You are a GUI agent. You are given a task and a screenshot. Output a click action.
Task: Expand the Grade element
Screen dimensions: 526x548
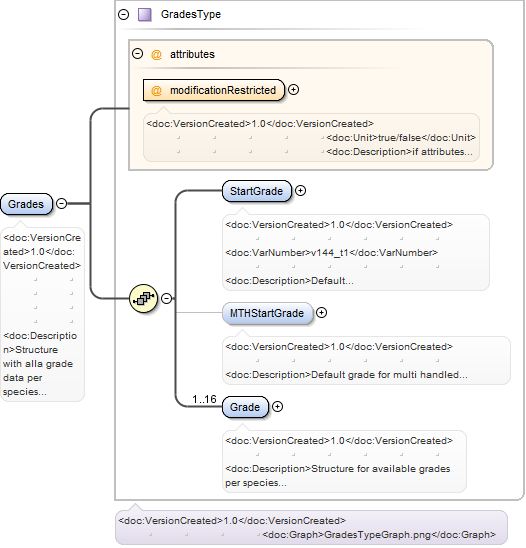(277, 406)
